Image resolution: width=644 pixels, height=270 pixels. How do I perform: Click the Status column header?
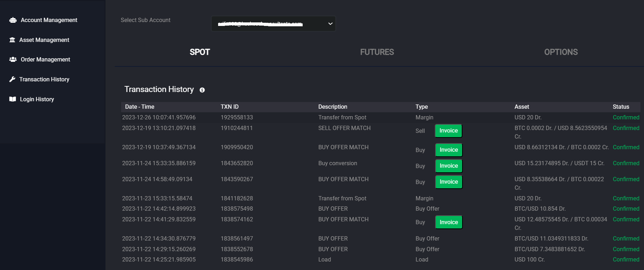pyautogui.click(x=621, y=107)
